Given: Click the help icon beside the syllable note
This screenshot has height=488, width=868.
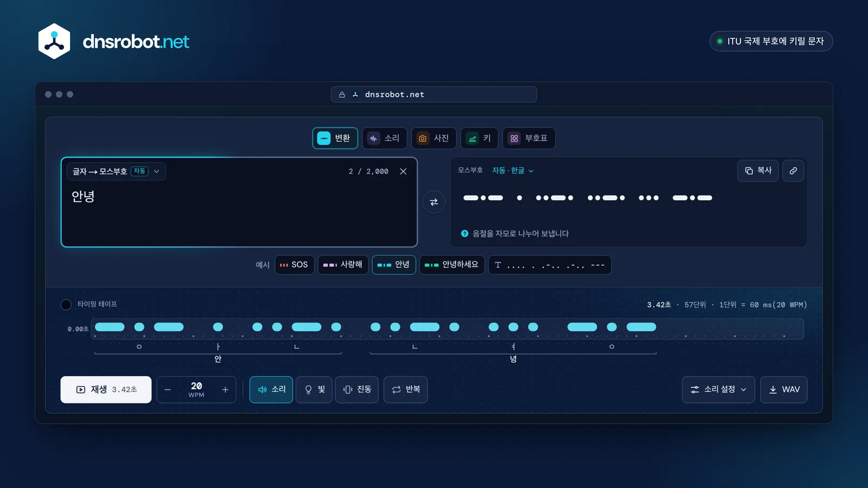Looking at the screenshot, I should [x=464, y=234].
